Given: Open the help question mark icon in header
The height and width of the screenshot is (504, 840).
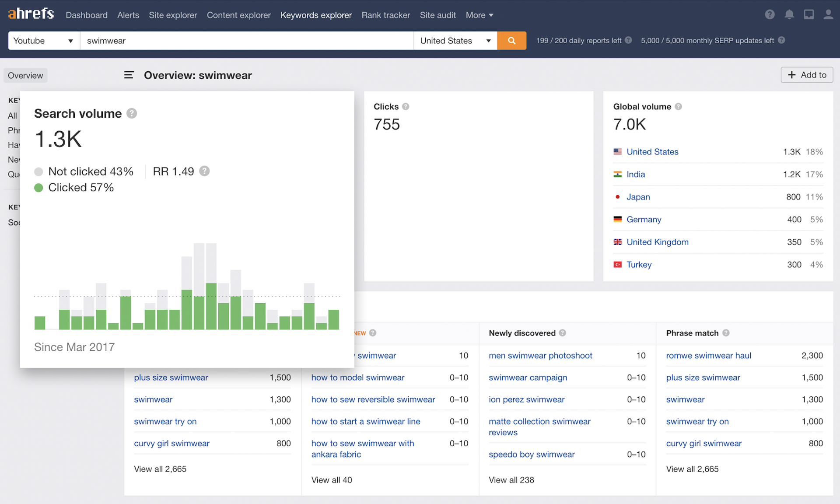Looking at the screenshot, I should pos(770,15).
